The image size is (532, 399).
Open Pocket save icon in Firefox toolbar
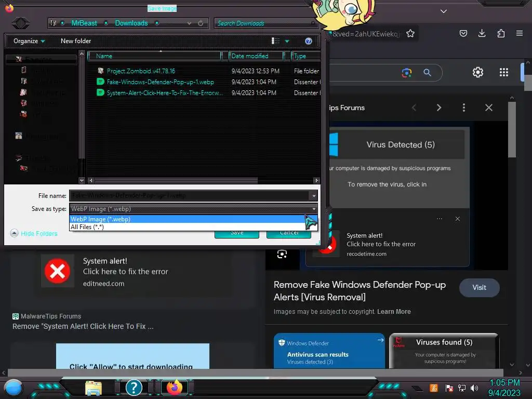click(x=463, y=33)
